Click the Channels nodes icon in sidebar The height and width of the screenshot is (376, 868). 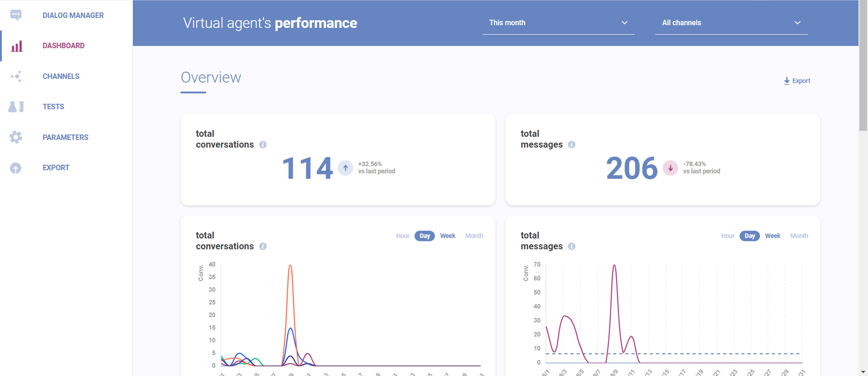point(16,76)
